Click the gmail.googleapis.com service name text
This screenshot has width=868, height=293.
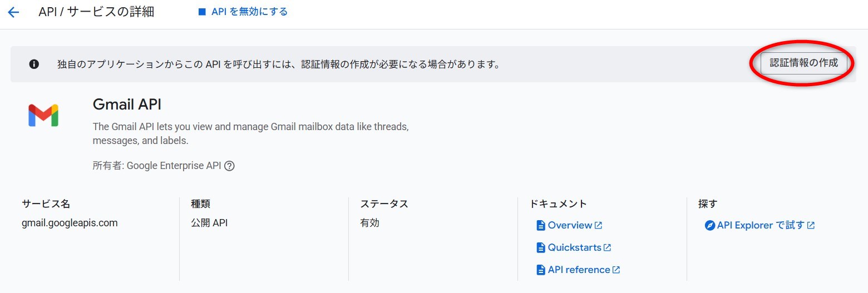pyautogui.click(x=70, y=223)
